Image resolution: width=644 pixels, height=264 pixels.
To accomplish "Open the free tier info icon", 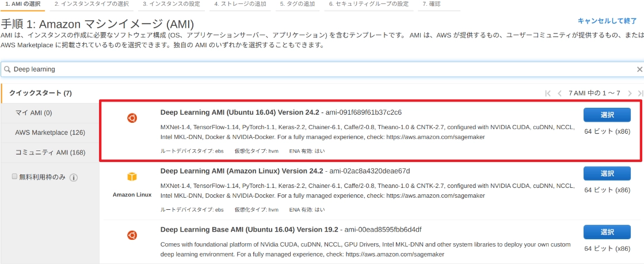I will pos(74,178).
